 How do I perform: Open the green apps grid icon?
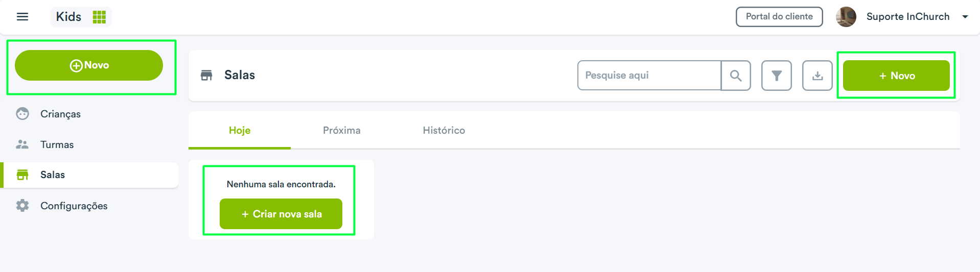[99, 17]
